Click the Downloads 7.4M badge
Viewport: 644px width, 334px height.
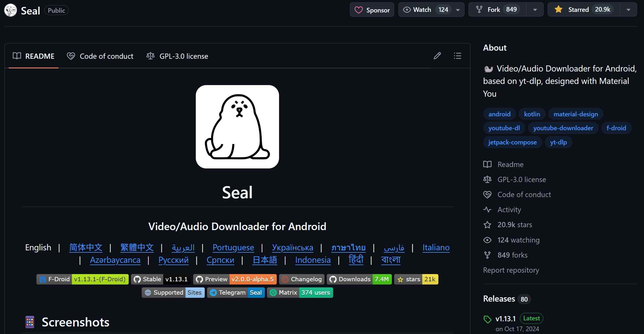click(x=359, y=279)
